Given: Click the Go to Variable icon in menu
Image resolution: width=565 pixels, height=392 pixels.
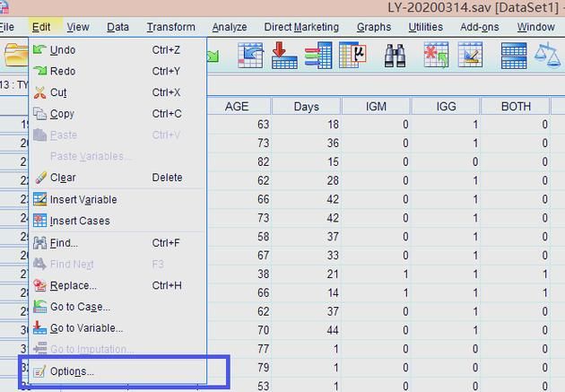Looking at the screenshot, I should tap(39, 328).
